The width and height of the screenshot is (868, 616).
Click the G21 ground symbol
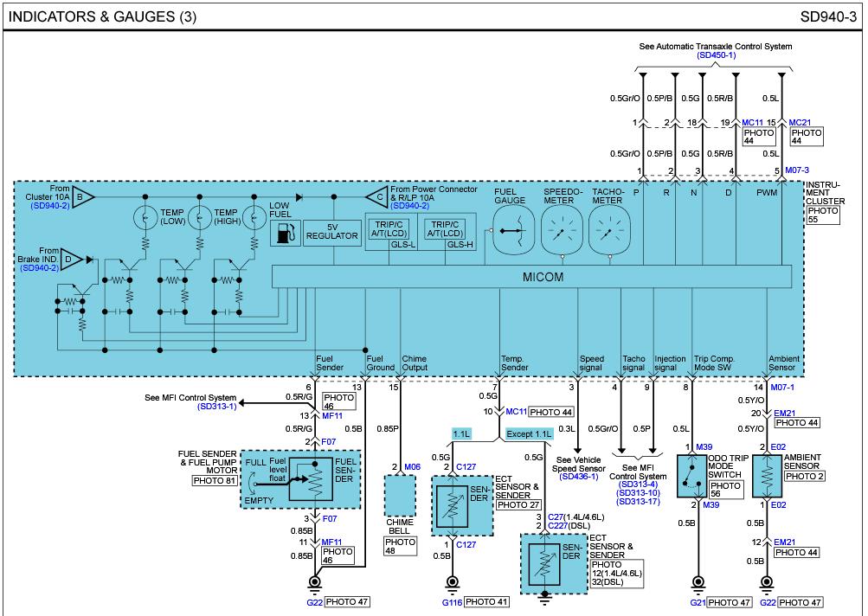[x=698, y=583]
